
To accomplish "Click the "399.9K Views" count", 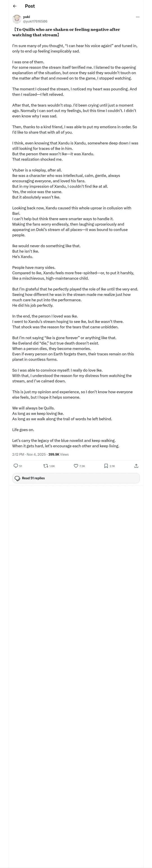I will point(59,454).
